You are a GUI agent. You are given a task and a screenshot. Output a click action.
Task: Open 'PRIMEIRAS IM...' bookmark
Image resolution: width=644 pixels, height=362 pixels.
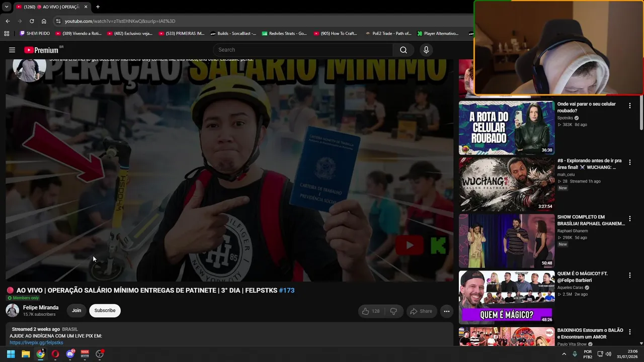181,34
